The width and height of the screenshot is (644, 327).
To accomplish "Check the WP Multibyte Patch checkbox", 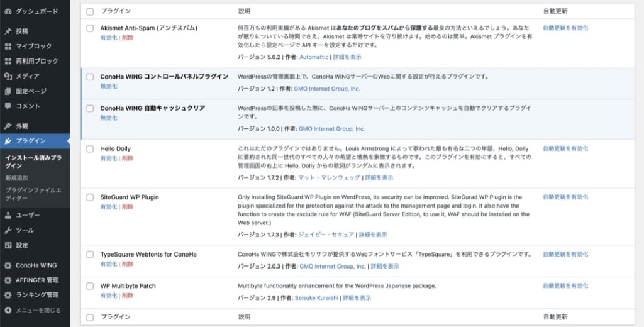I will point(90,286).
